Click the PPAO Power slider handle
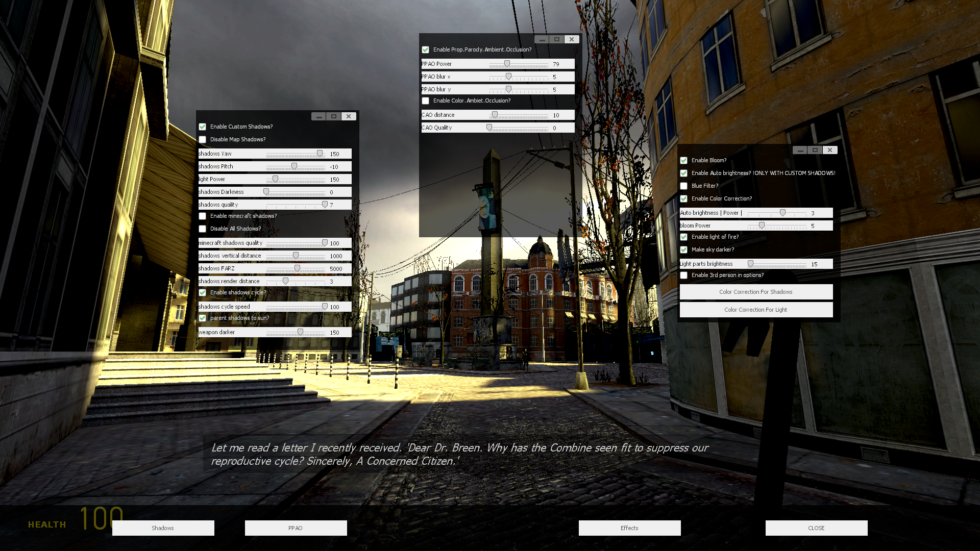Image resolution: width=980 pixels, height=551 pixels. 507,64
